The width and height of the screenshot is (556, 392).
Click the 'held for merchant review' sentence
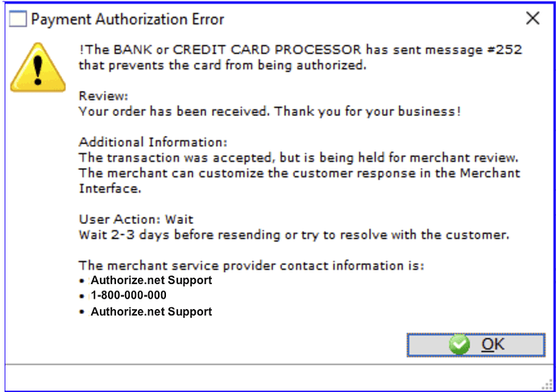[299, 158]
